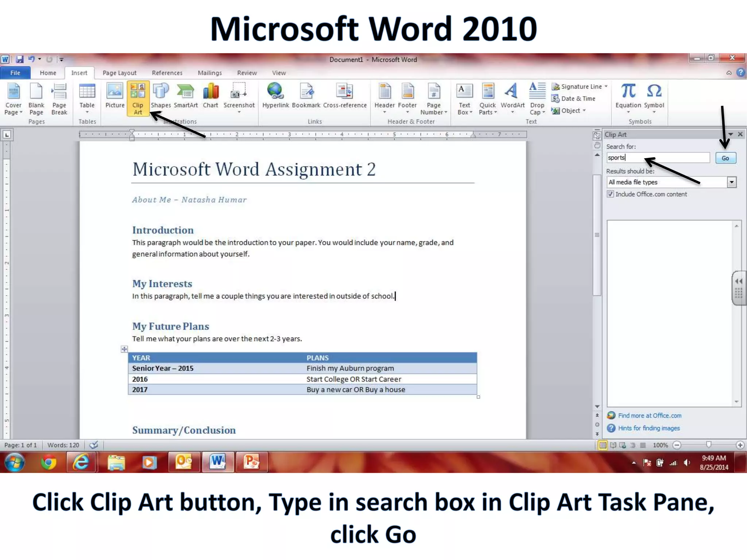This screenshot has height=560, width=747.
Task: Expand the Object dropdown
Action: (x=584, y=110)
